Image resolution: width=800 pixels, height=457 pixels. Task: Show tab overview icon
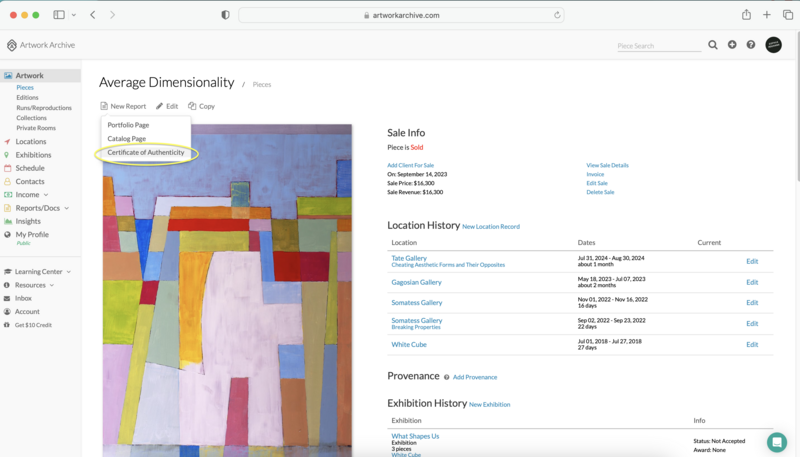pos(788,15)
